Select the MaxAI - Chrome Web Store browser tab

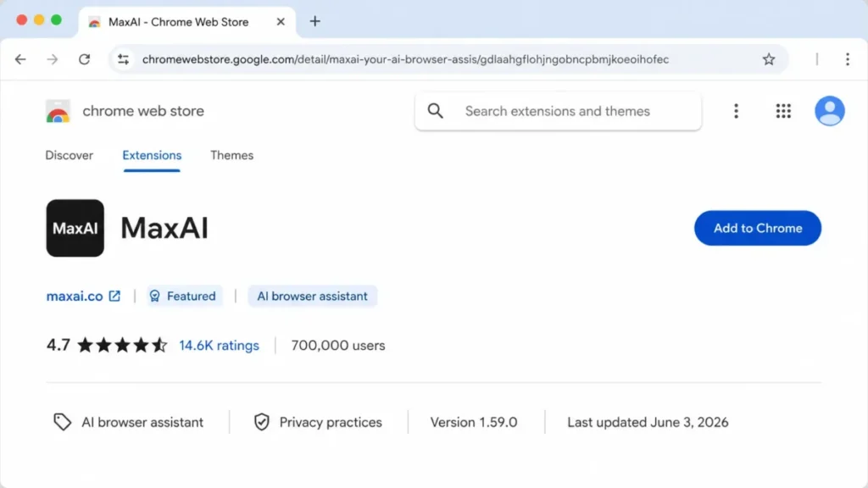click(x=187, y=22)
